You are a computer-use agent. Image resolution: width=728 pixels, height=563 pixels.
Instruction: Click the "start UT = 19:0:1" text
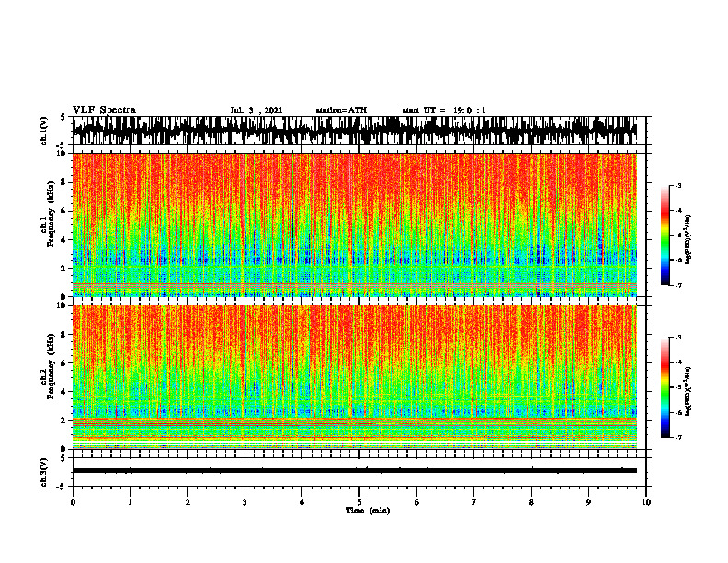click(444, 110)
